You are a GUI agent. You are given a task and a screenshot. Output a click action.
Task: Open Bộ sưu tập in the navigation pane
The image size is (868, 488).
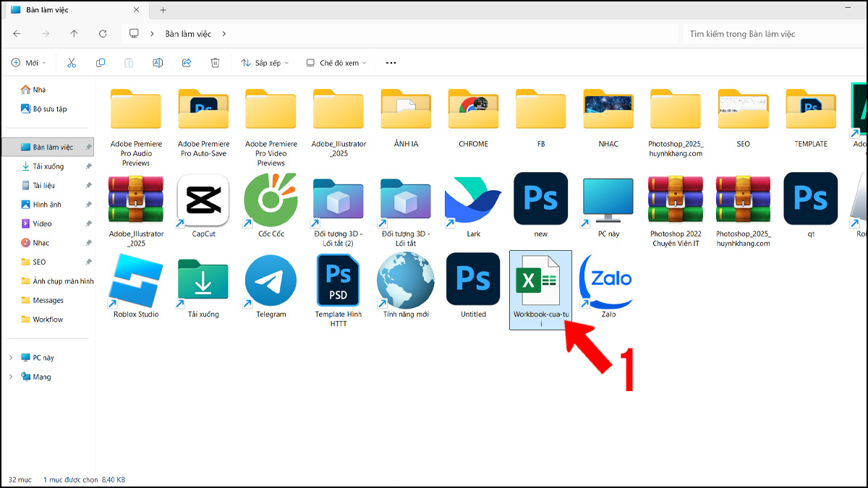44,108
